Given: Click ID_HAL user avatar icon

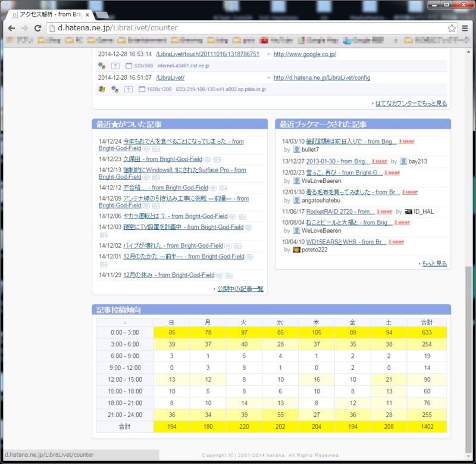Looking at the screenshot, I should (x=408, y=211).
